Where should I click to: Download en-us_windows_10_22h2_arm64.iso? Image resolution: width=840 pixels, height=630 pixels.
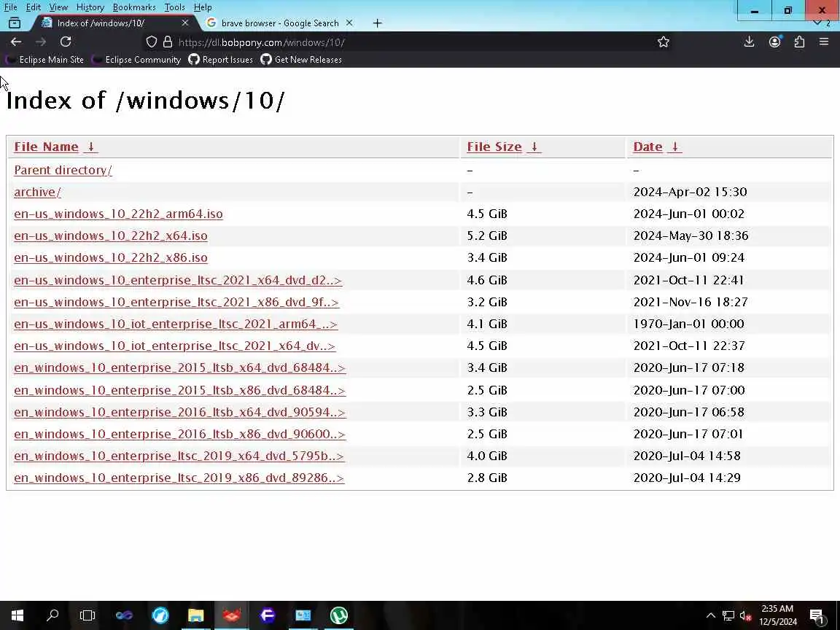pos(118,214)
